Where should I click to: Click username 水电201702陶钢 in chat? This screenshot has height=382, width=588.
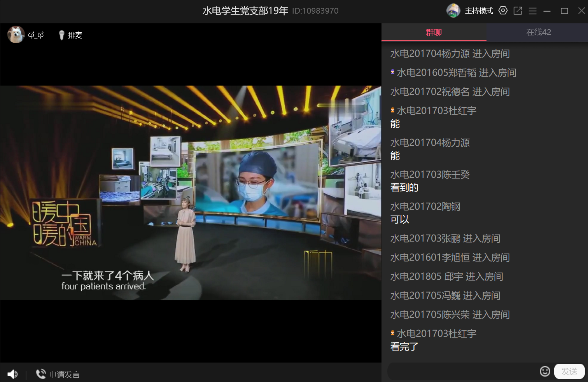pyautogui.click(x=425, y=207)
